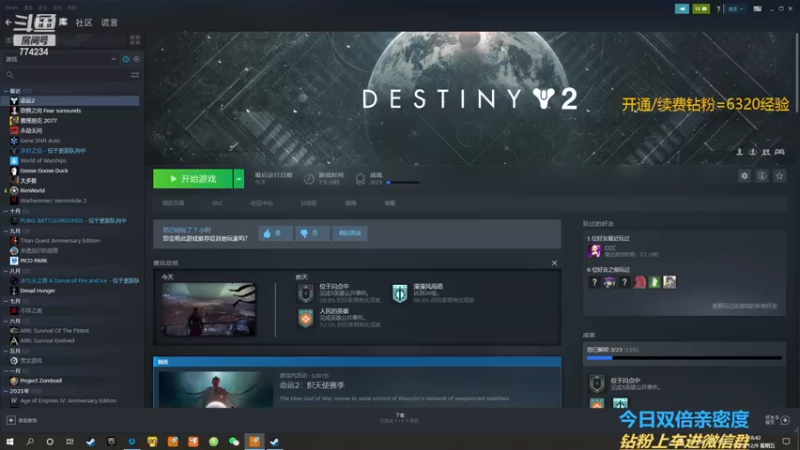Screen dimensions: 800x450
Task: Select Project Zomboid in the library
Action: [x=41, y=381]
